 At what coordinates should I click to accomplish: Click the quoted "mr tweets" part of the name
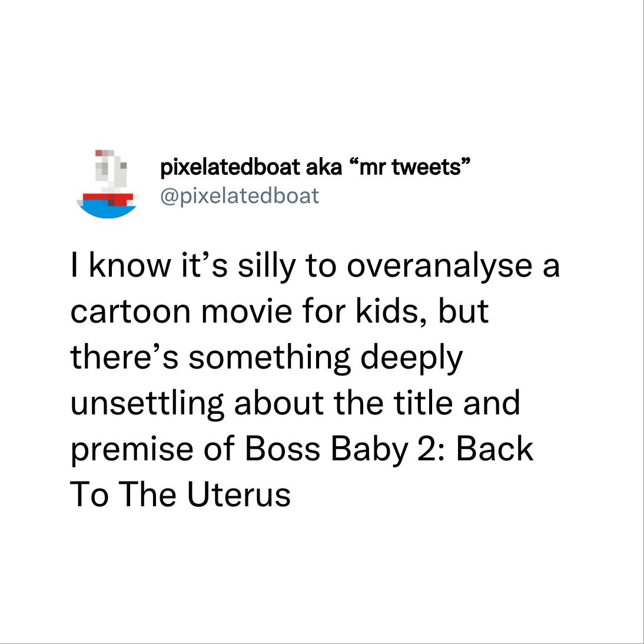tap(409, 167)
